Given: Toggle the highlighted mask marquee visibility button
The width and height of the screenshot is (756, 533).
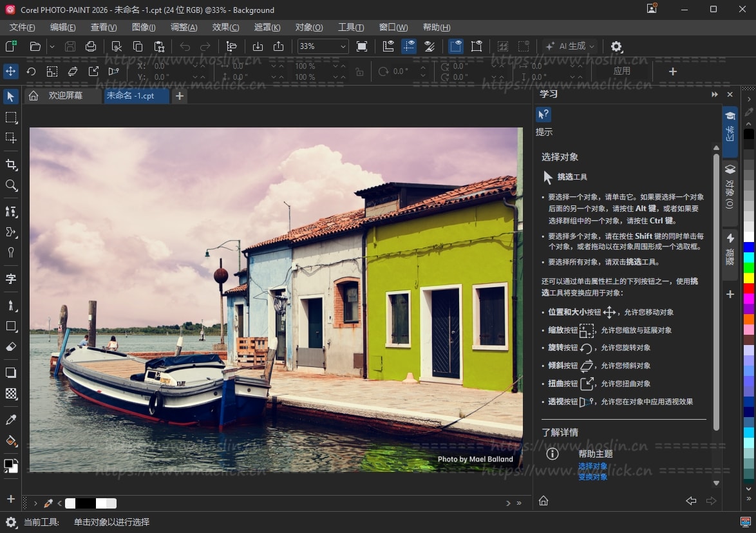Looking at the screenshot, I should tap(456, 46).
